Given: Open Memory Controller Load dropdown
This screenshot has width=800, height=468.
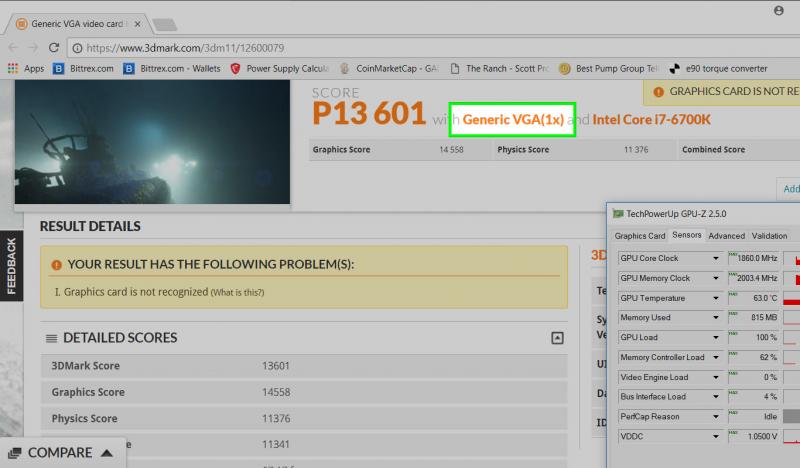Looking at the screenshot, I should tap(715, 357).
